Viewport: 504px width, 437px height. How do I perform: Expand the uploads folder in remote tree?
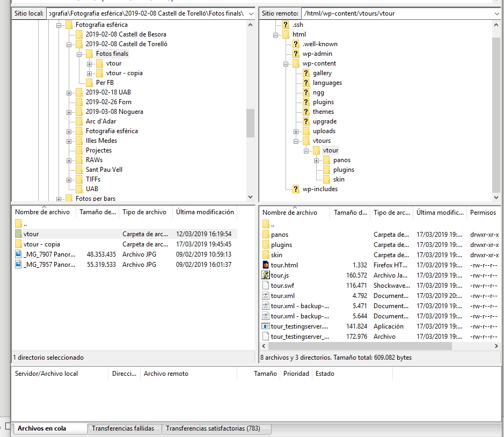pos(296,131)
